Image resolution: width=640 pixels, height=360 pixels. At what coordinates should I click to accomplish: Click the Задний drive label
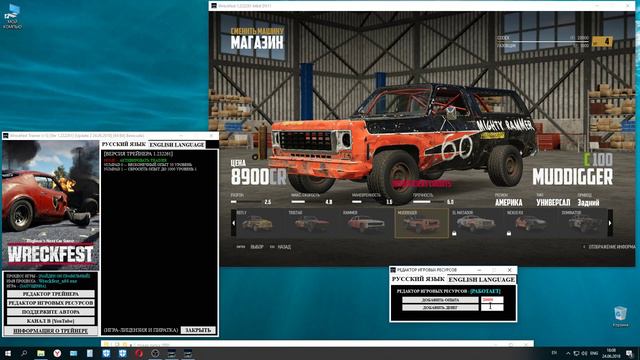pos(589,202)
